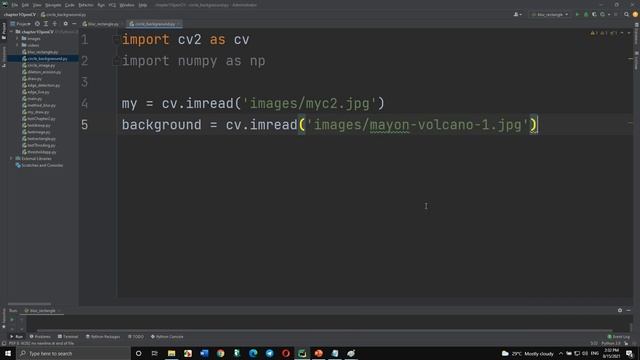640x360 pixels.
Task: Open Opera browser from the taskbar
Action: point(286,353)
